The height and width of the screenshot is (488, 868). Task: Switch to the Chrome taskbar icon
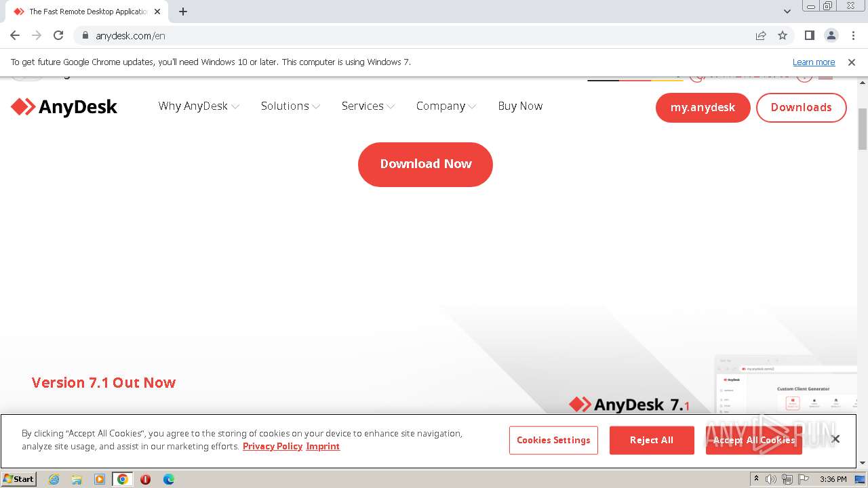(x=123, y=479)
